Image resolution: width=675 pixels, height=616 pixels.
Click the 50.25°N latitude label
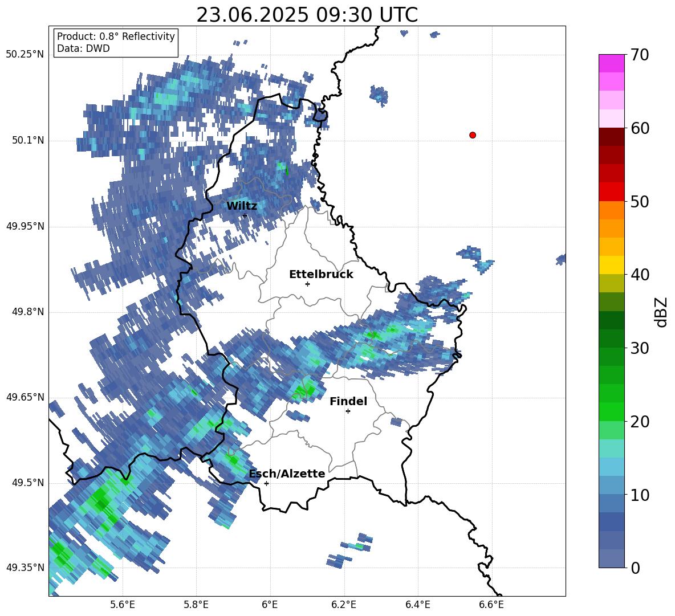pos(25,55)
